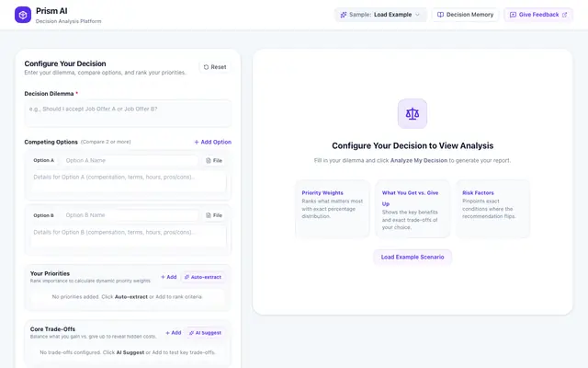Focus the Option B details text area
This screenshot has height=368, width=588.
(x=128, y=237)
